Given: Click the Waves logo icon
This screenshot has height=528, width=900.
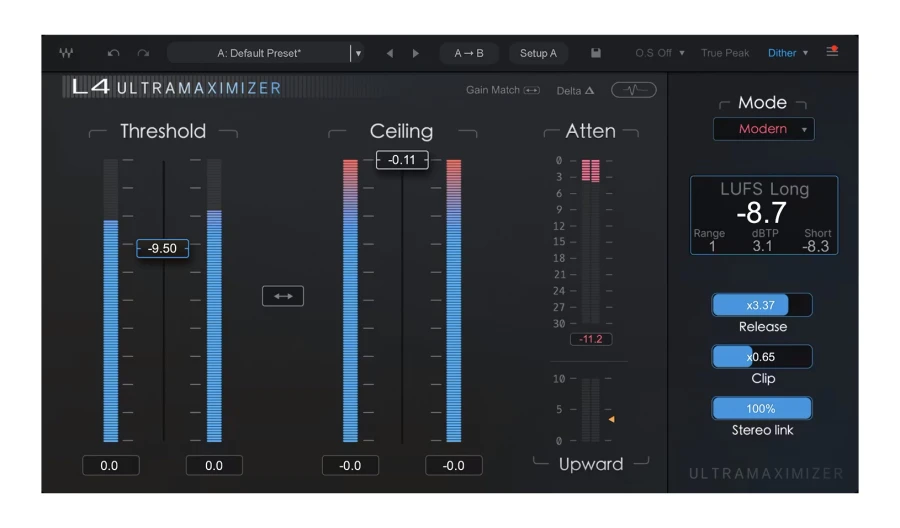Looking at the screenshot, I should pos(66,53).
